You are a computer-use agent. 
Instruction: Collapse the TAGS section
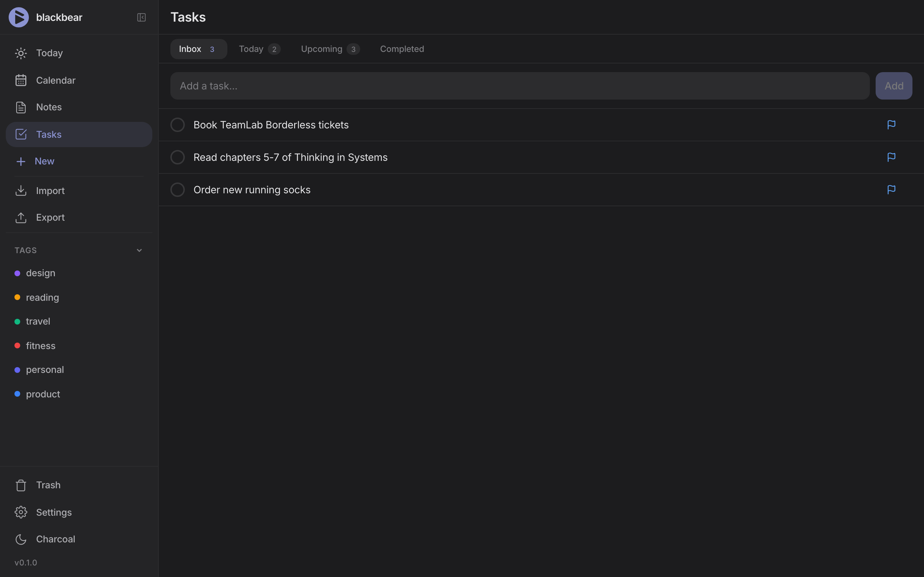pyautogui.click(x=139, y=250)
